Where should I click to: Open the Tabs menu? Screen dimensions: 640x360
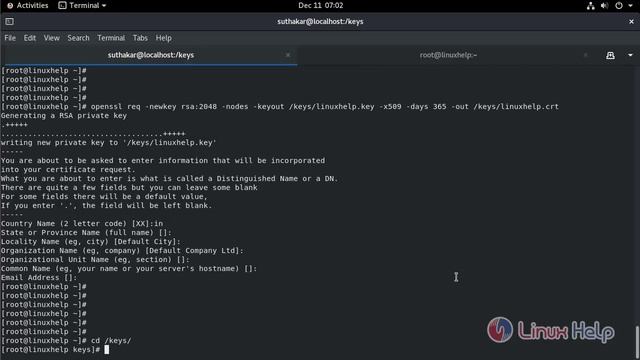(140, 38)
